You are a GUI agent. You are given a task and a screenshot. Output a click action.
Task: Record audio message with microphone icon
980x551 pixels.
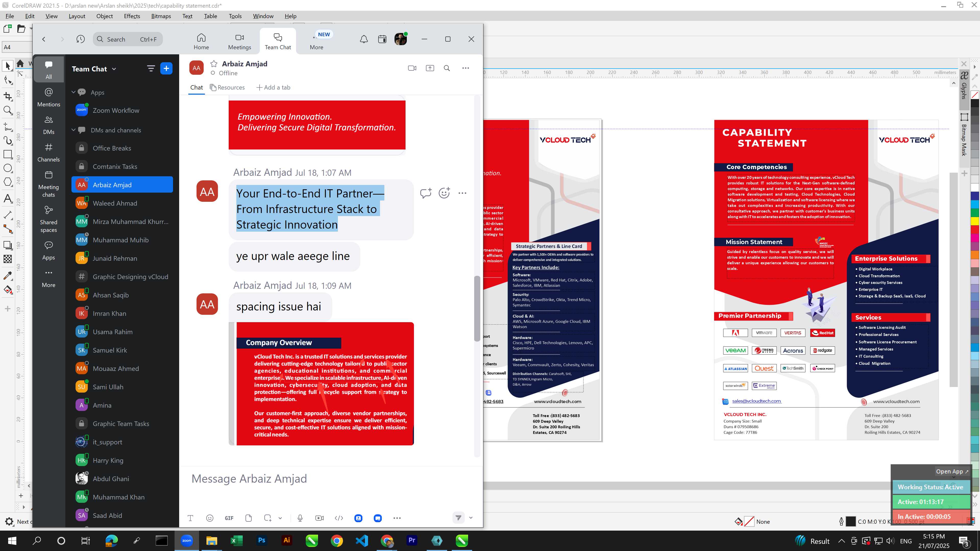coord(300,518)
